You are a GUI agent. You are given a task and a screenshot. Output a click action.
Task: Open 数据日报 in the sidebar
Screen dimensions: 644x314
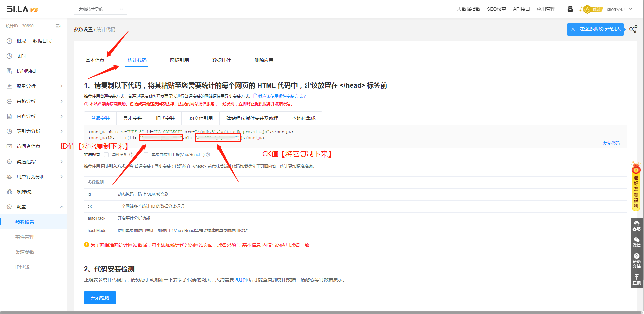42,41
